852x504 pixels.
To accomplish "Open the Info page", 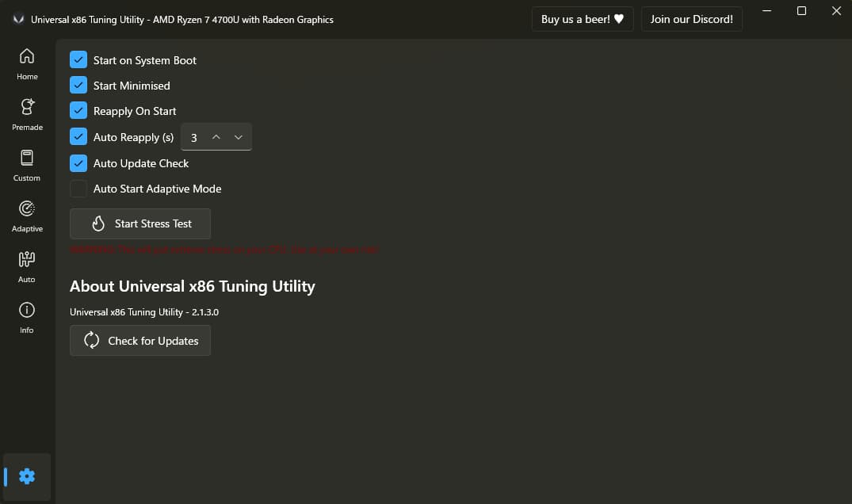I will coord(27,318).
